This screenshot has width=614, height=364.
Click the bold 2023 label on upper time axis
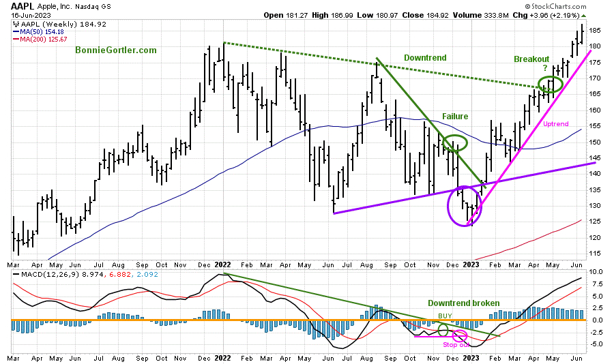(471, 265)
